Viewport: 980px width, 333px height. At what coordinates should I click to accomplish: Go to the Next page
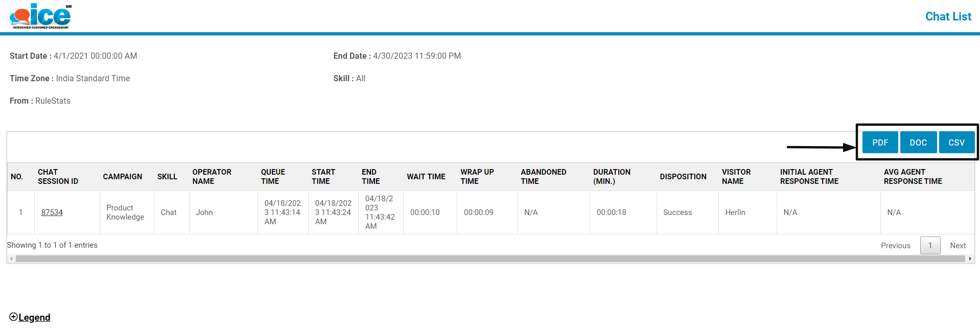(x=958, y=246)
